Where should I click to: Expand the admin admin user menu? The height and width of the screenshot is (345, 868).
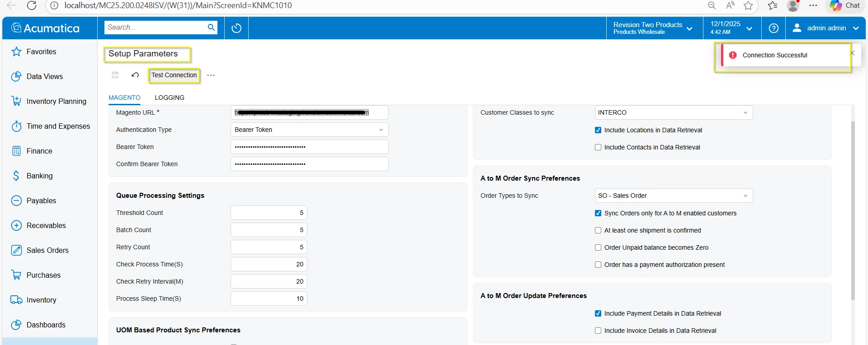[826, 28]
